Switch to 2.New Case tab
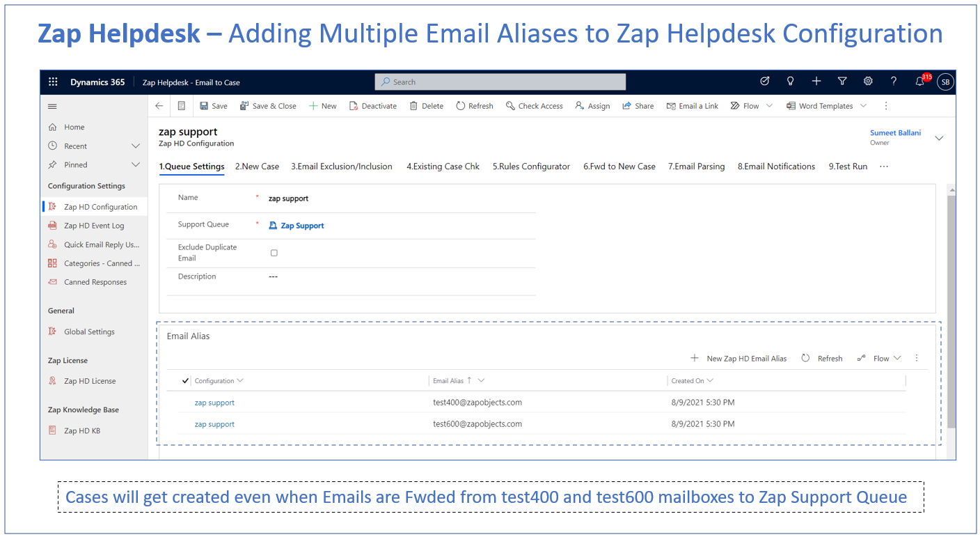 coord(257,166)
